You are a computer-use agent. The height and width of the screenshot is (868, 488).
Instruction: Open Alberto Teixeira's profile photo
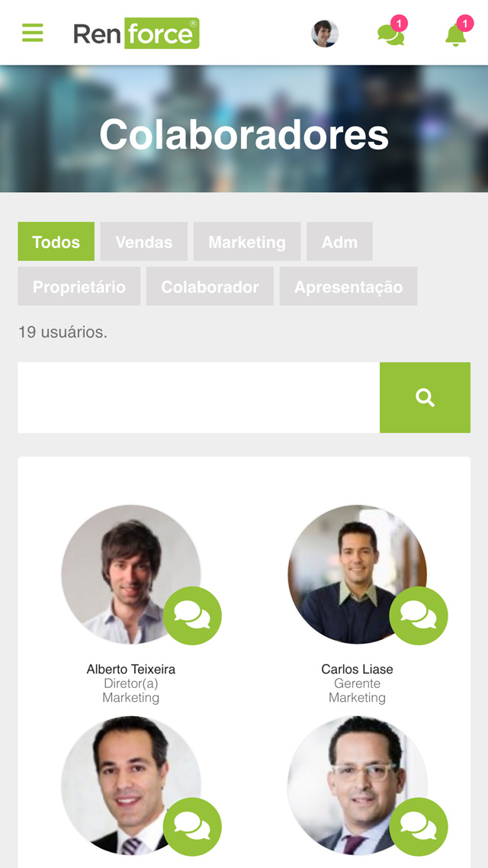(131, 574)
